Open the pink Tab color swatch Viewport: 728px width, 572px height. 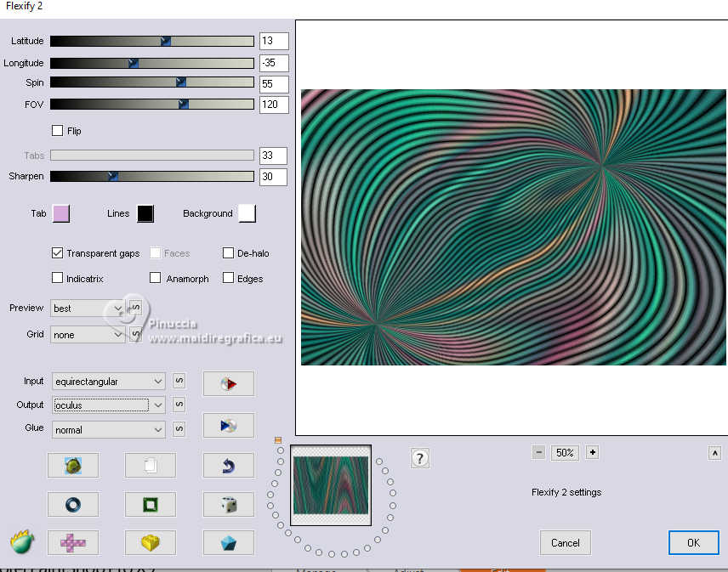[61, 213]
